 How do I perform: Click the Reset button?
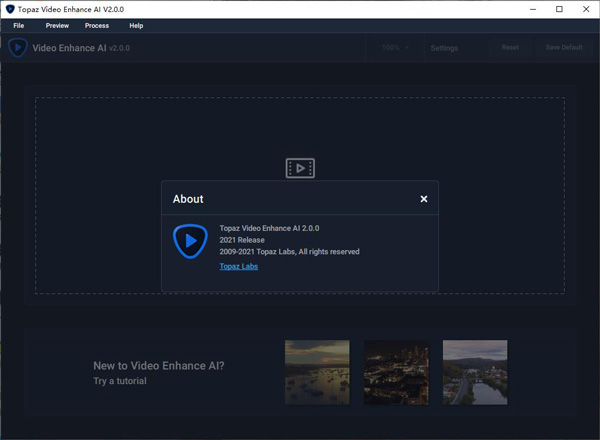pyautogui.click(x=510, y=47)
